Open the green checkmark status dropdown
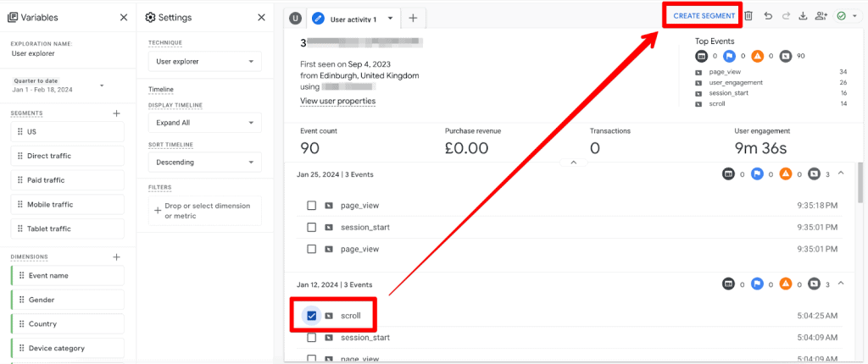Image resolution: width=868 pixels, height=364 pixels. 847,16
